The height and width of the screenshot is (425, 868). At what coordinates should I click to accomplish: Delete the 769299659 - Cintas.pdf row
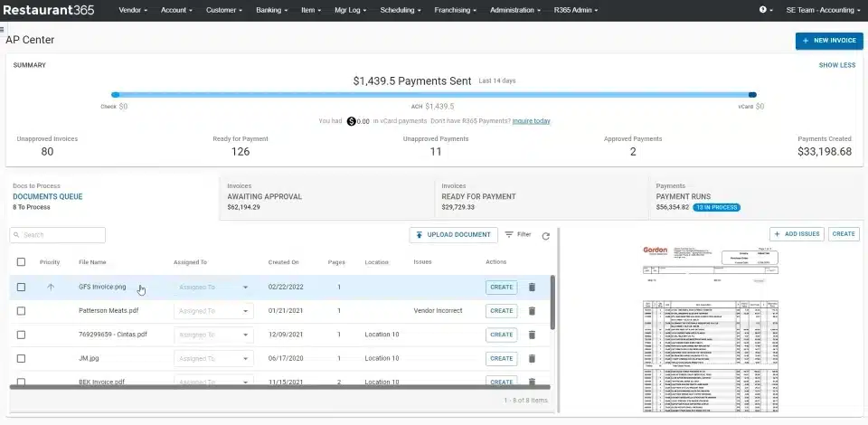pos(532,335)
